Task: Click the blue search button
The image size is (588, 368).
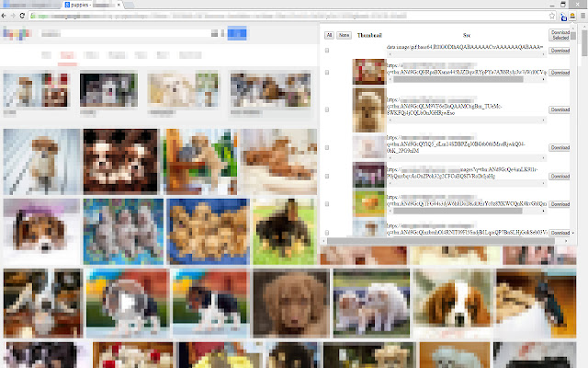Action: [237, 33]
